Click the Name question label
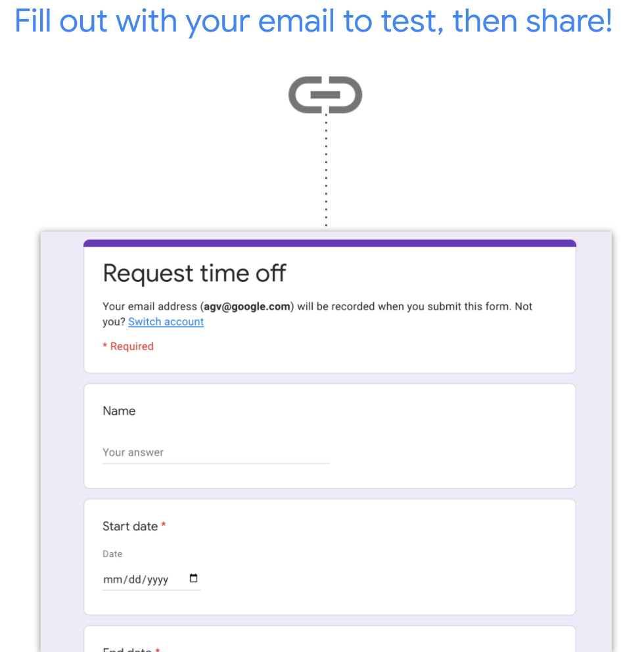The image size is (644, 652). [119, 411]
